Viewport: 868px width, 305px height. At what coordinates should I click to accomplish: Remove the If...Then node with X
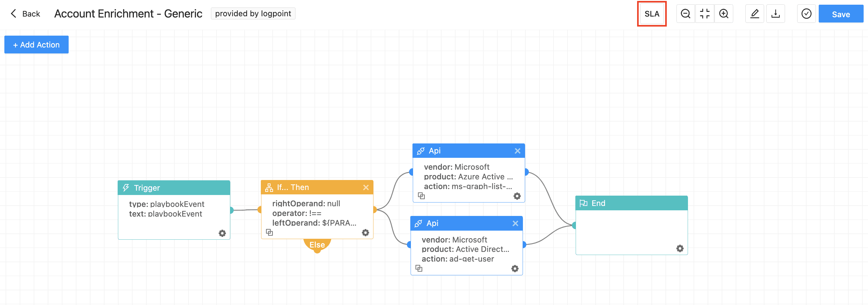pos(366,187)
